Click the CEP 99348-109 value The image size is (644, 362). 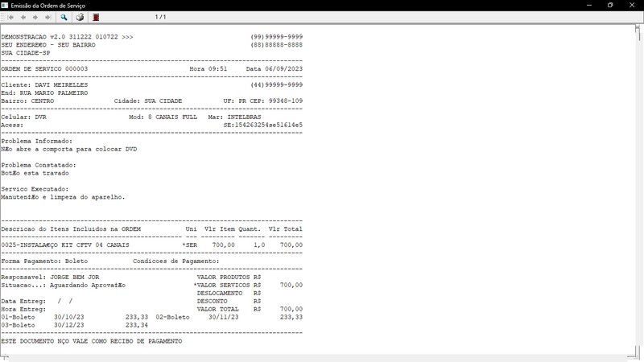pyautogui.click(x=286, y=101)
